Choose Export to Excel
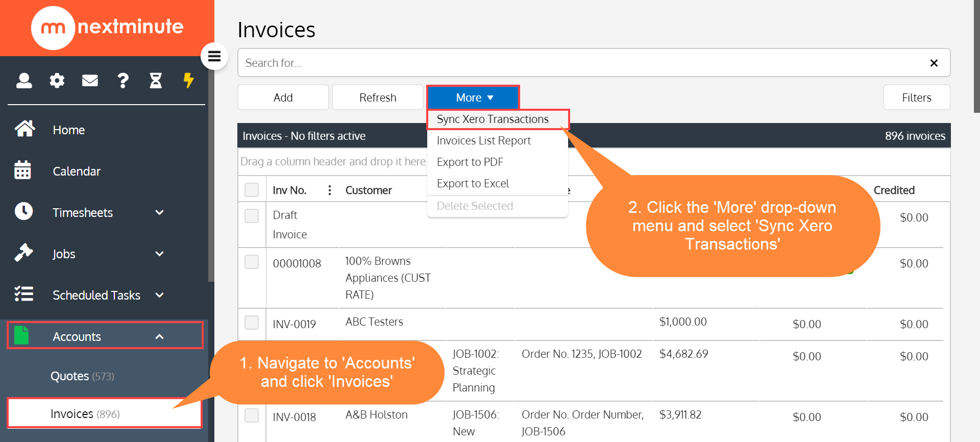Viewport: 980px width, 442px height. (473, 183)
